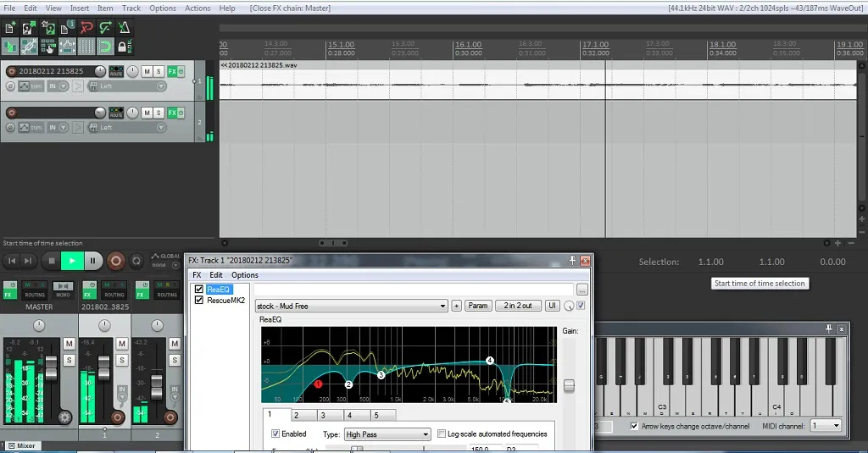
Task: Open FX chain for track 20180212 213825
Action: [x=172, y=71]
